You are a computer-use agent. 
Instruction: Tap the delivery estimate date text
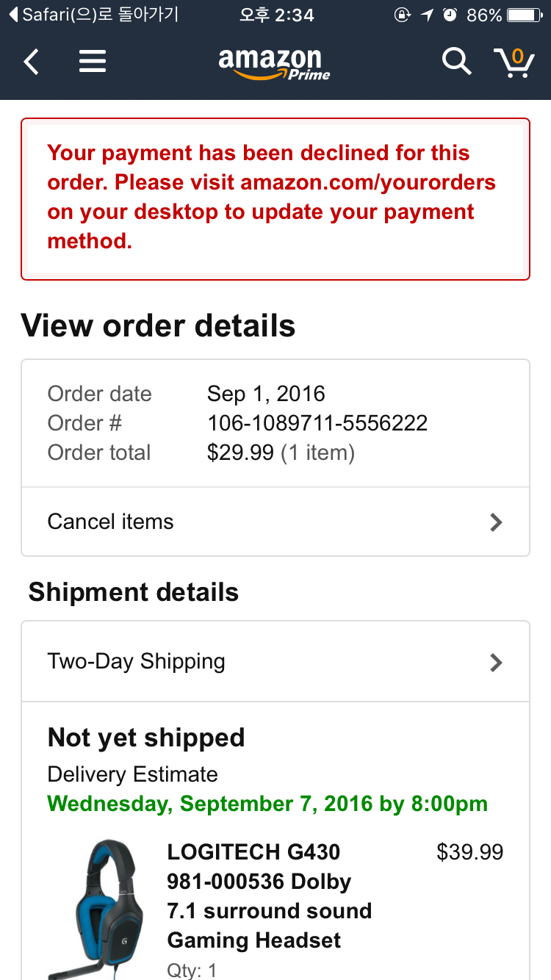pos(267,804)
